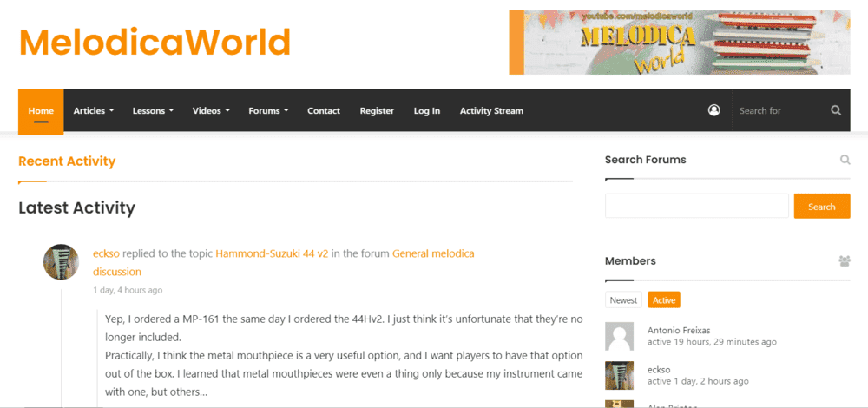Focus the Search Forums text field
The height and width of the screenshot is (408, 868).
(x=696, y=206)
